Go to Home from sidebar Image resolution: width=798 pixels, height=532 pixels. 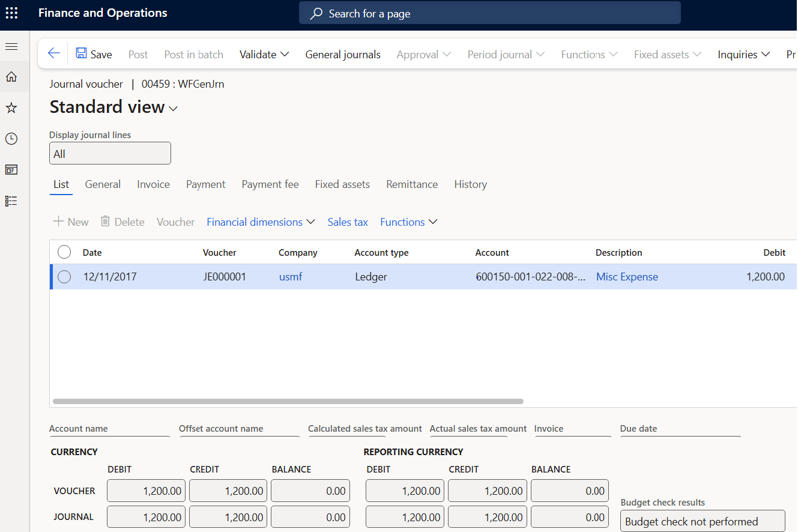[x=11, y=77]
